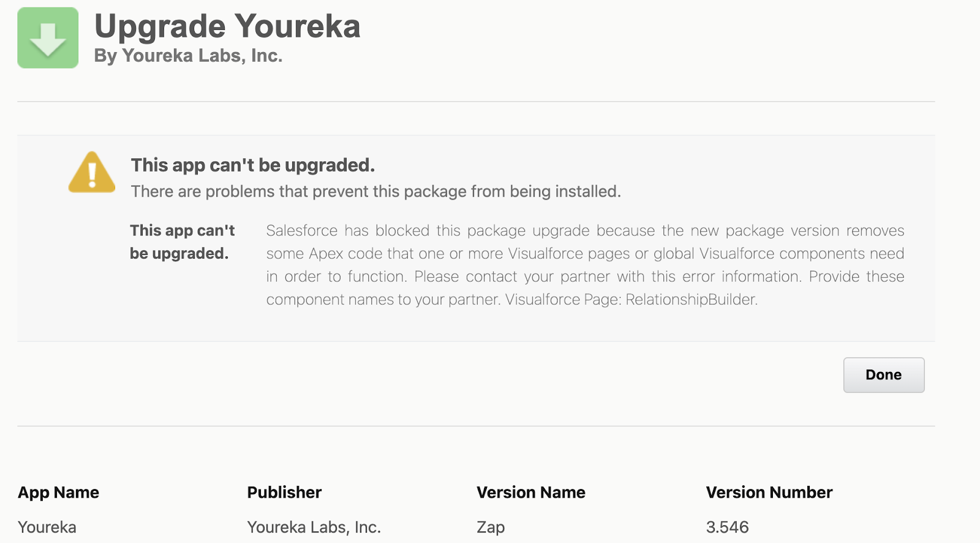Click the Zap version name value

491,528
